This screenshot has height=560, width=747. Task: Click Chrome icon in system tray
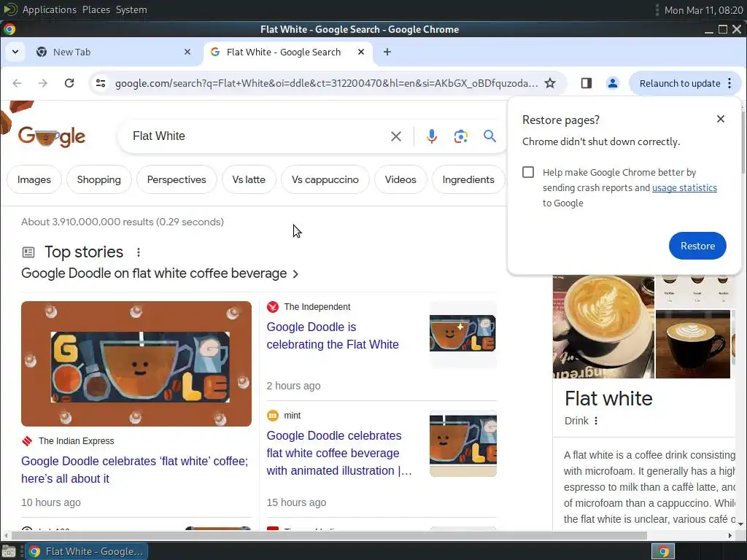663,551
